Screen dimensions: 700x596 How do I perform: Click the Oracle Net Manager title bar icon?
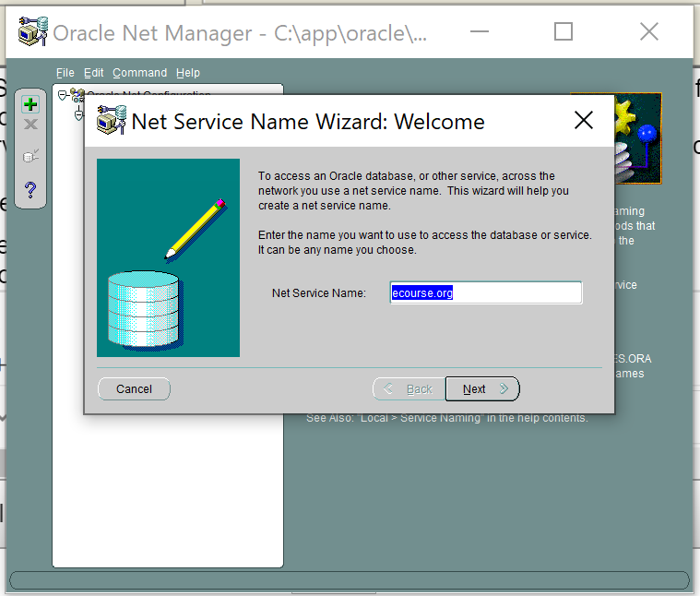32,32
